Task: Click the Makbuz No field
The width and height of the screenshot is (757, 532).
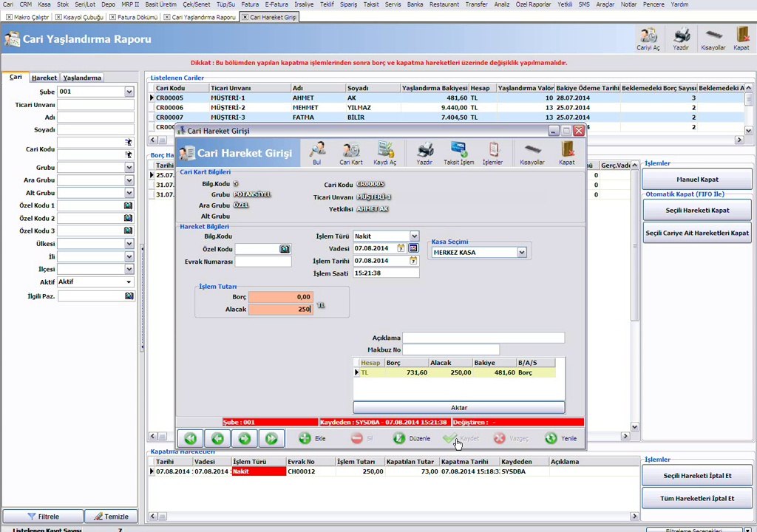Action: 451,349
